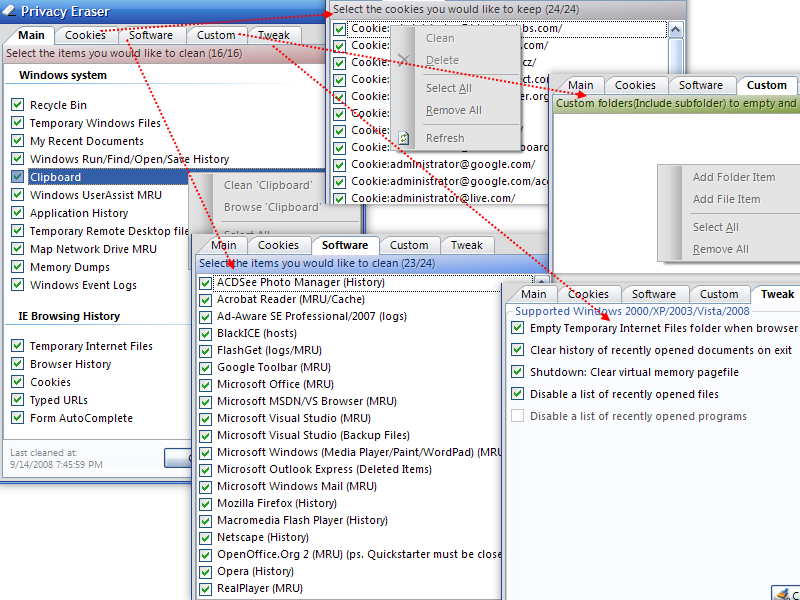Select Macromedia Flash Player (History) row
800x600 pixels.
(303, 520)
